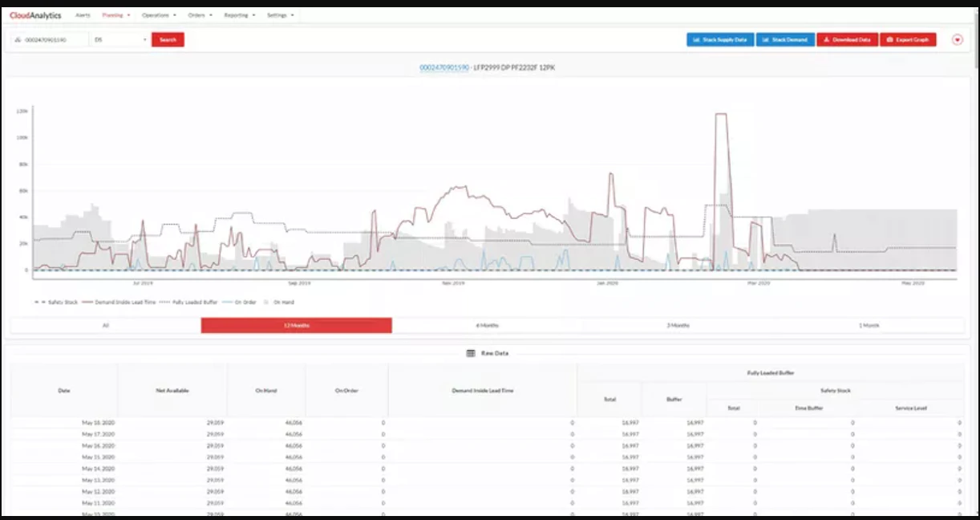Click item icon inside the search field

pyautogui.click(x=18, y=39)
